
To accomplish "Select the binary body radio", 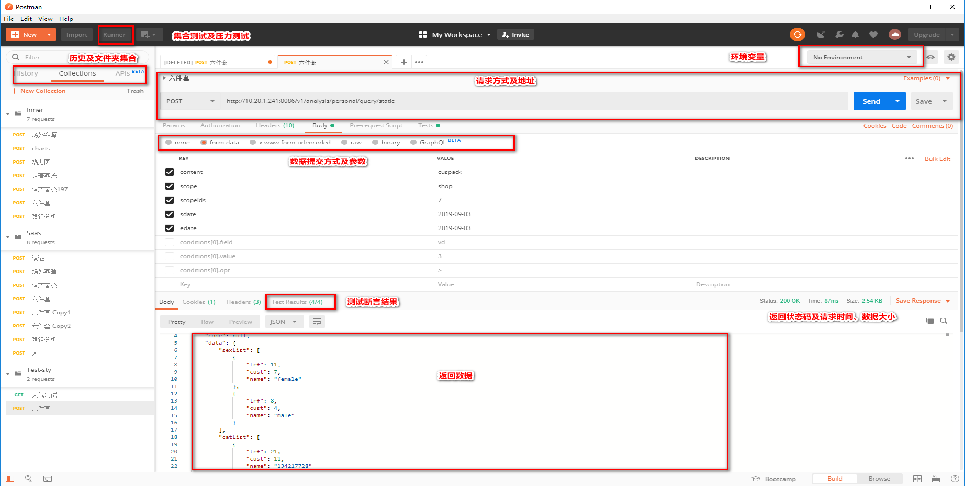I will pyautogui.click(x=375, y=142).
